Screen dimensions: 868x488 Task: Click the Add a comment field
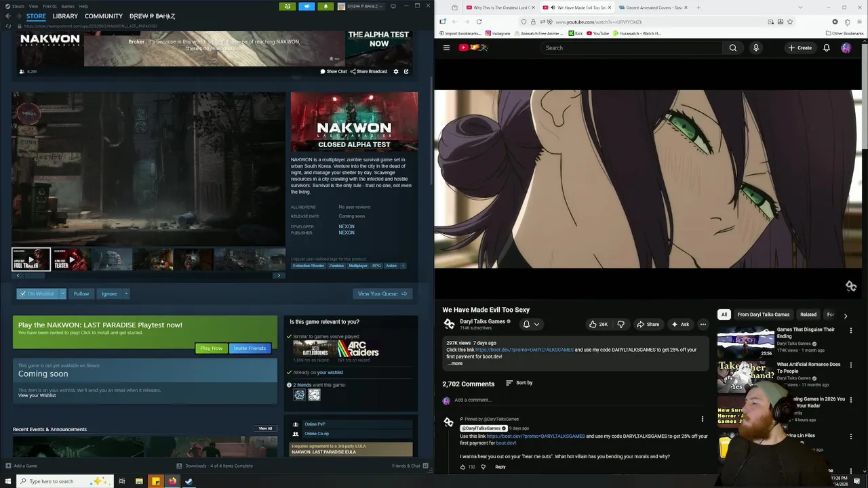click(x=580, y=400)
